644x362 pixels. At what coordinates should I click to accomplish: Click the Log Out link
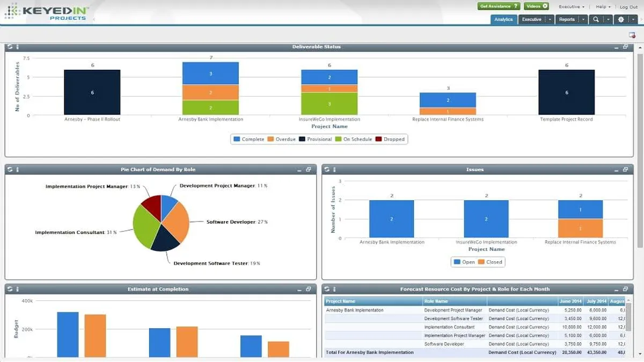click(628, 7)
